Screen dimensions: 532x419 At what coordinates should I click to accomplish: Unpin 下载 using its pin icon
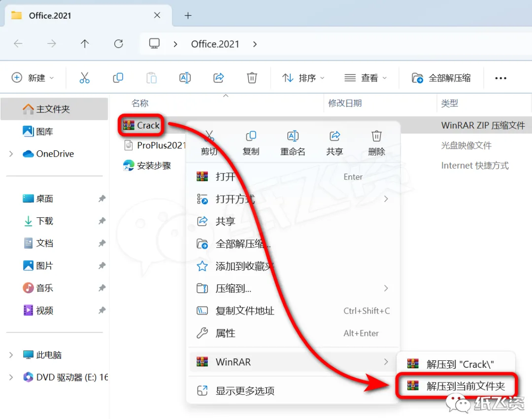[102, 221]
